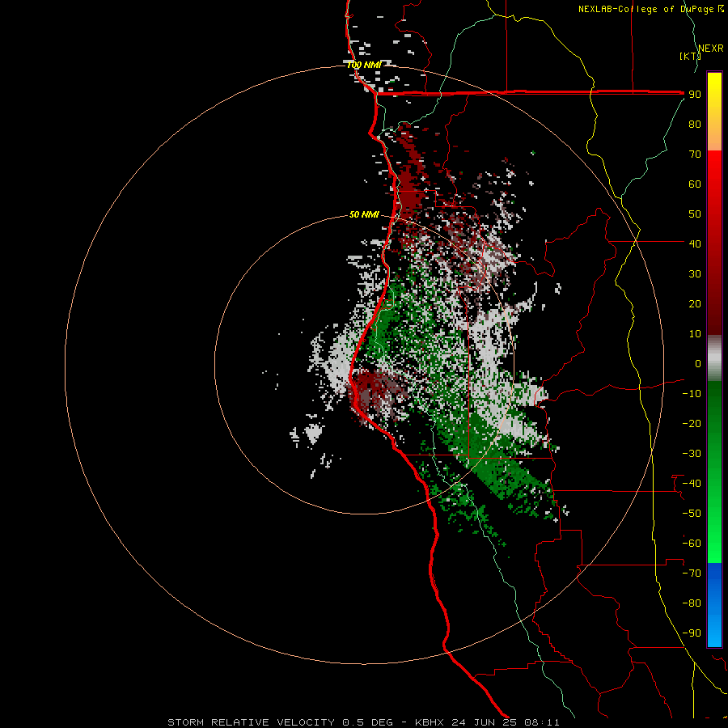
Task: Click the 0.5 DEG elevation text in caption
Action: click(x=368, y=722)
